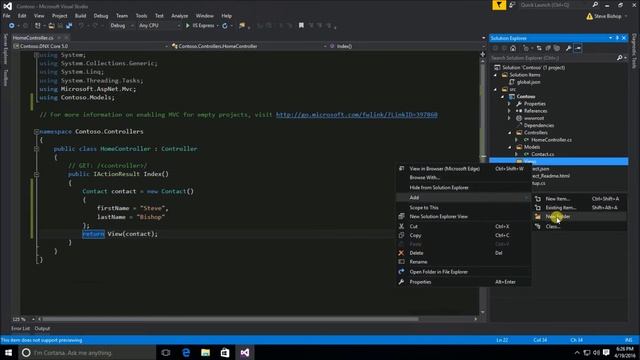
Task: Open the Error List tab
Action: (20, 329)
